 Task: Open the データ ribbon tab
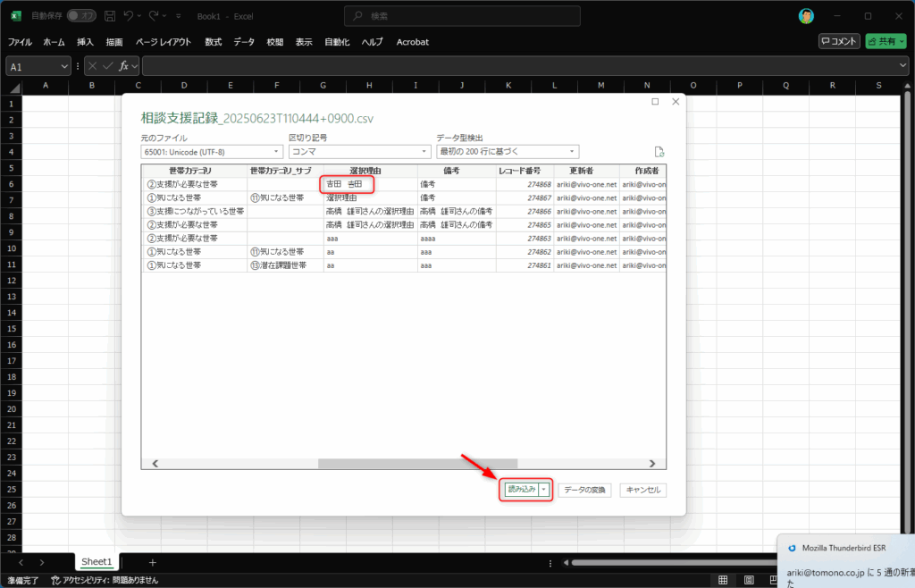click(x=244, y=42)
